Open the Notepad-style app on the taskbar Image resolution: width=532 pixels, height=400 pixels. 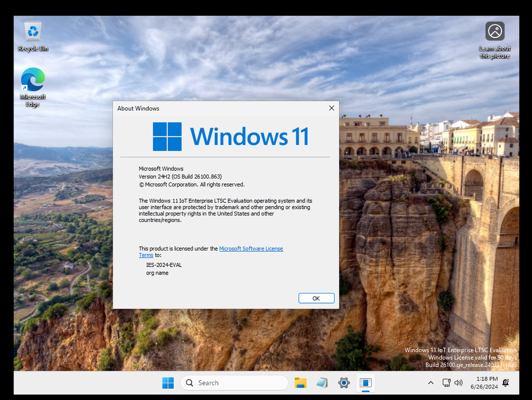322,382
